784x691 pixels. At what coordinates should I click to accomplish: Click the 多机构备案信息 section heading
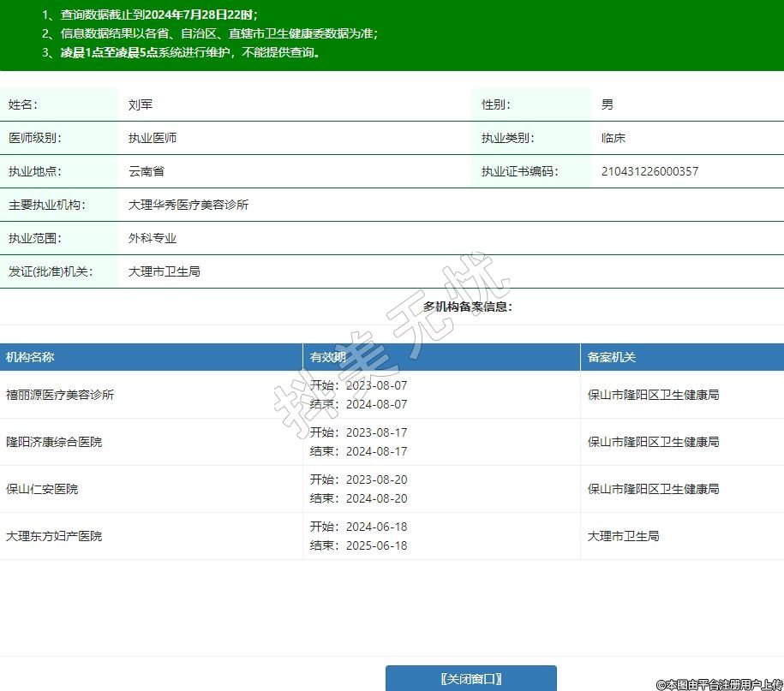467,307
